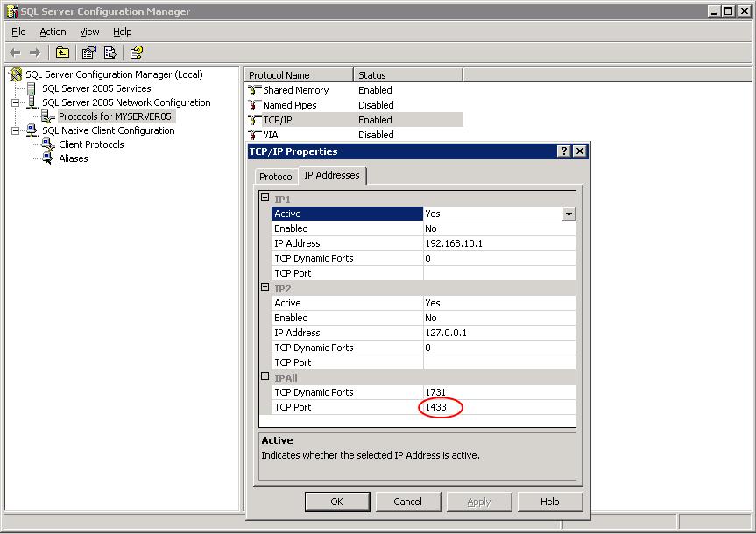This screenshot has height=534, width=756.
Task: Click the dialog's question mark help button
Action: (563, 151)
